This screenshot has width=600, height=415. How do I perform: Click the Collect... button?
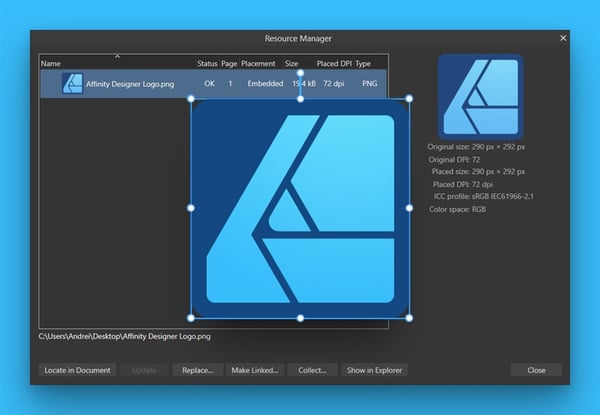click(312, 370)
